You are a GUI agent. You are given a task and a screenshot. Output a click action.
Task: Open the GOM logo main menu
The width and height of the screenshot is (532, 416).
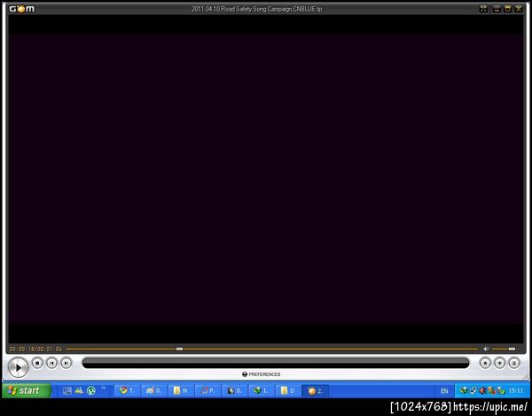click(21, 9)
